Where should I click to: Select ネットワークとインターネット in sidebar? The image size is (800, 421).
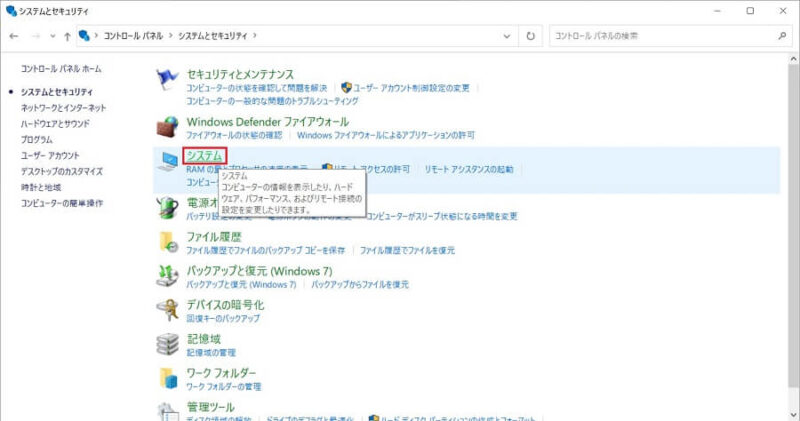63,108
